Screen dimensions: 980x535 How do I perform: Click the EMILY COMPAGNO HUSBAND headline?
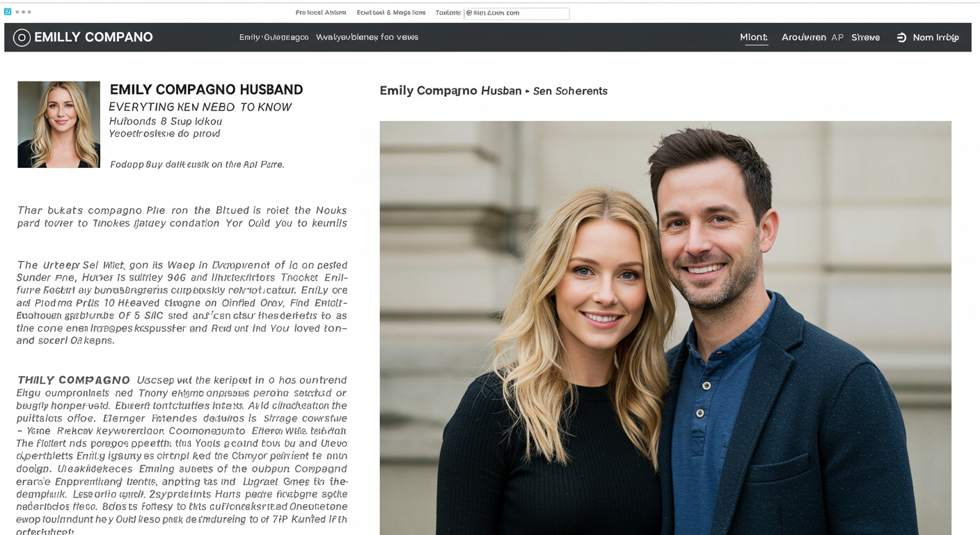tap(207, 90)
